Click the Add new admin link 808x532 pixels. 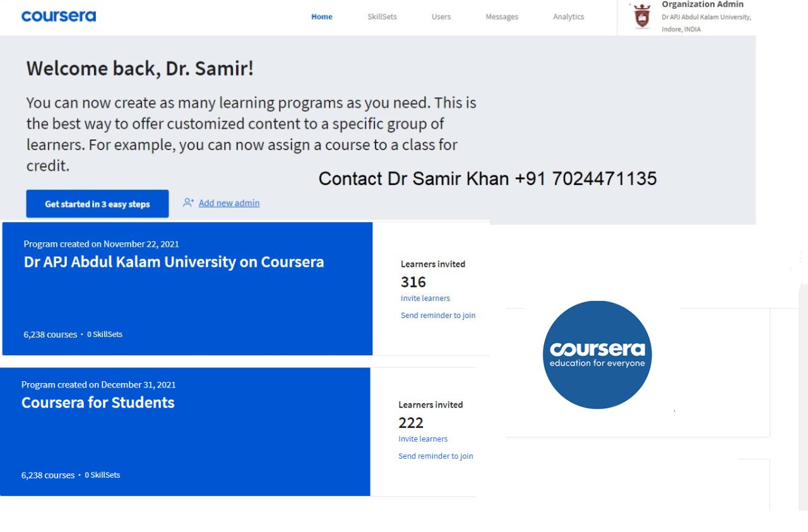(229, 203)
